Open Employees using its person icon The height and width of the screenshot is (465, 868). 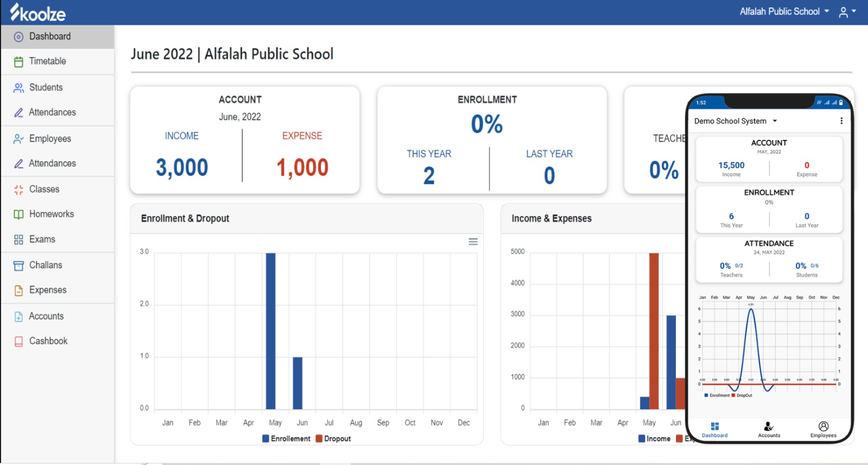pyautogui.click(x=18, y=139)
